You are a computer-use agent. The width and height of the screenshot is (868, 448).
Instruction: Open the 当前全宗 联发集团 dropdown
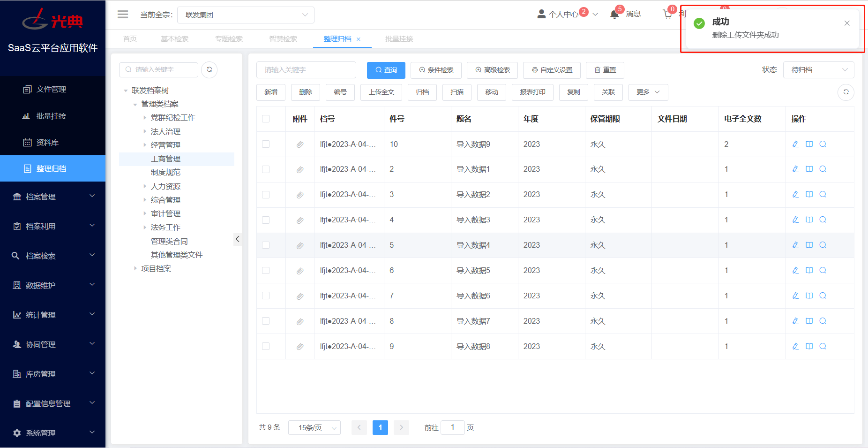[246, 15]
